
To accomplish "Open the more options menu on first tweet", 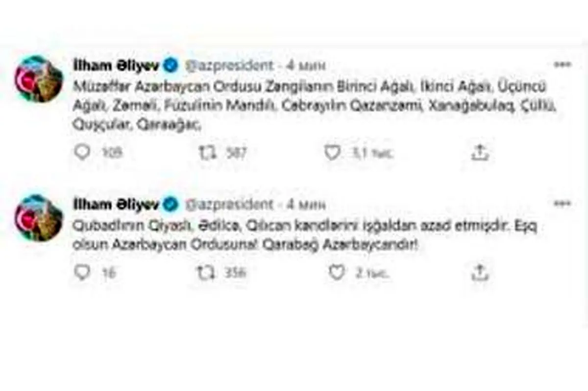I will tap(562, 65).
